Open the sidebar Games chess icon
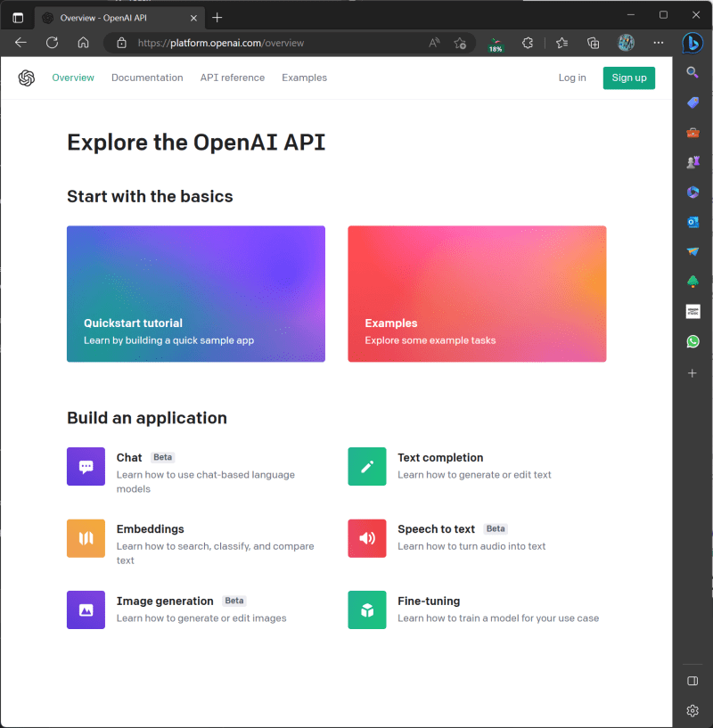713x728 pixels. (693, 162)
